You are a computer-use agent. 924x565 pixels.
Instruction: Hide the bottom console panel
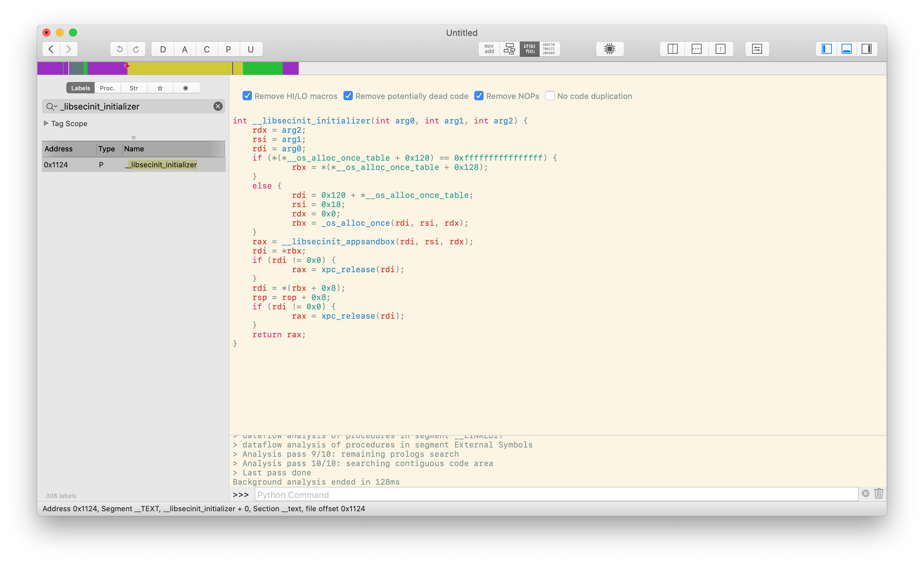pos(847,49)
